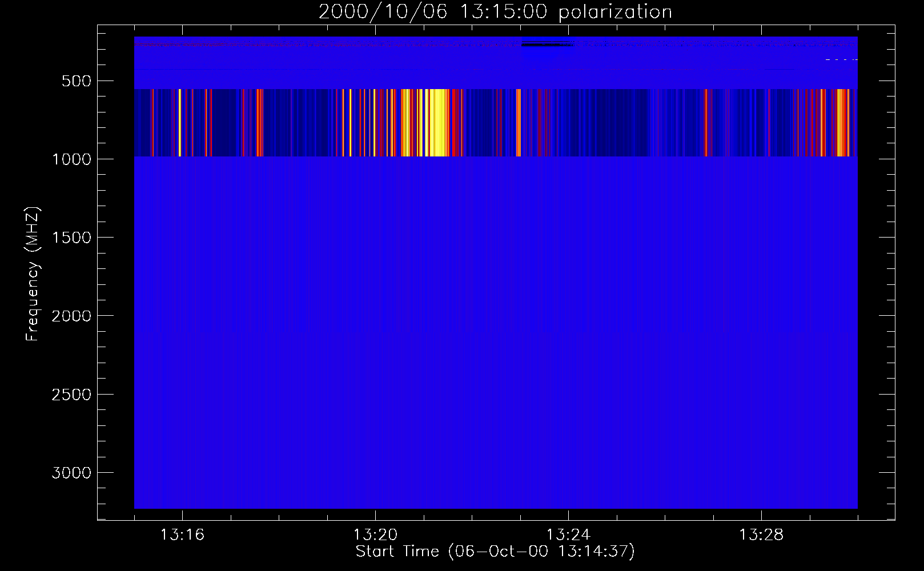Click the 13:20 time tick label
The height and width of the screenshot is (571, 924).
[x=375, y=535]
